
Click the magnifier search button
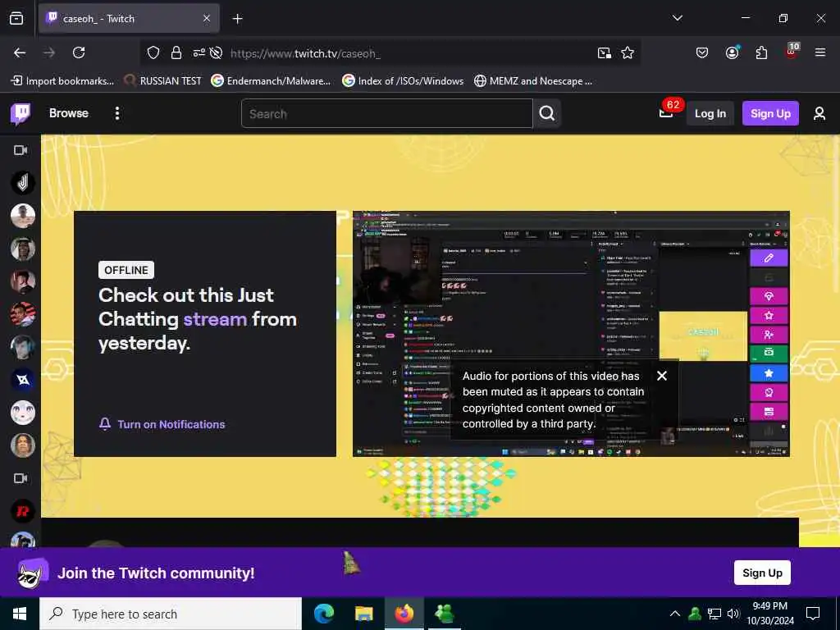(x=547, y=113)
